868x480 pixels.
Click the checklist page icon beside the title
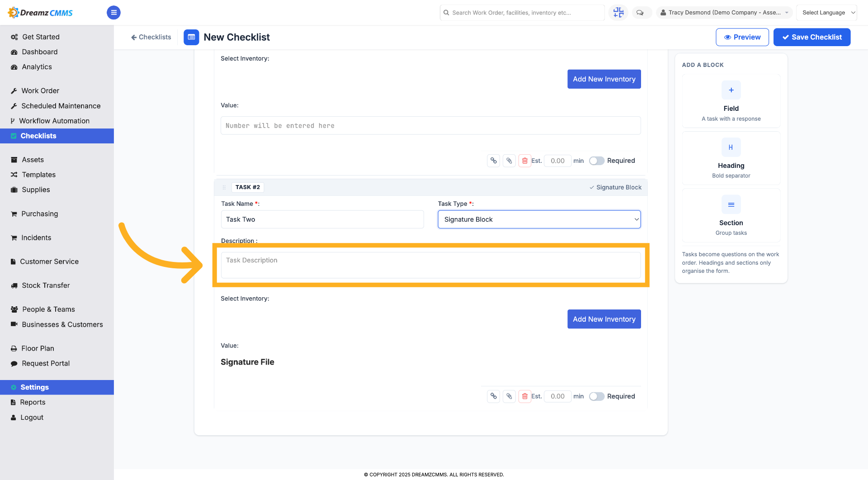(191, 37)
